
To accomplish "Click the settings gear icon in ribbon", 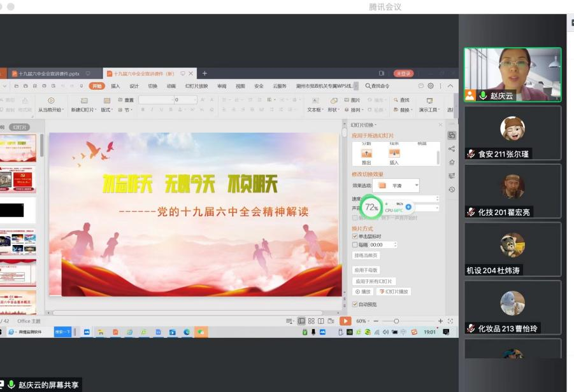I will point(431,86).
